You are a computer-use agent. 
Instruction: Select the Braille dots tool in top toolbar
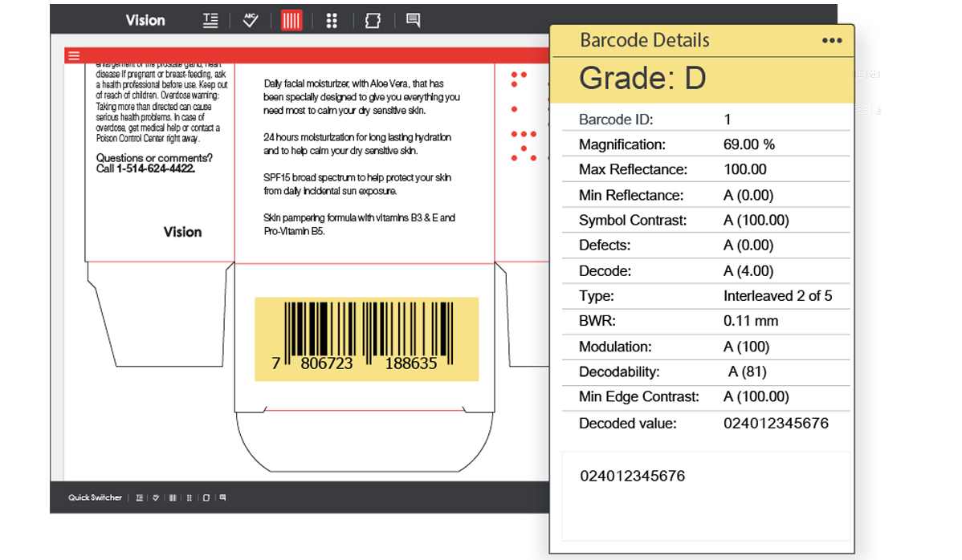click(332, 21)
